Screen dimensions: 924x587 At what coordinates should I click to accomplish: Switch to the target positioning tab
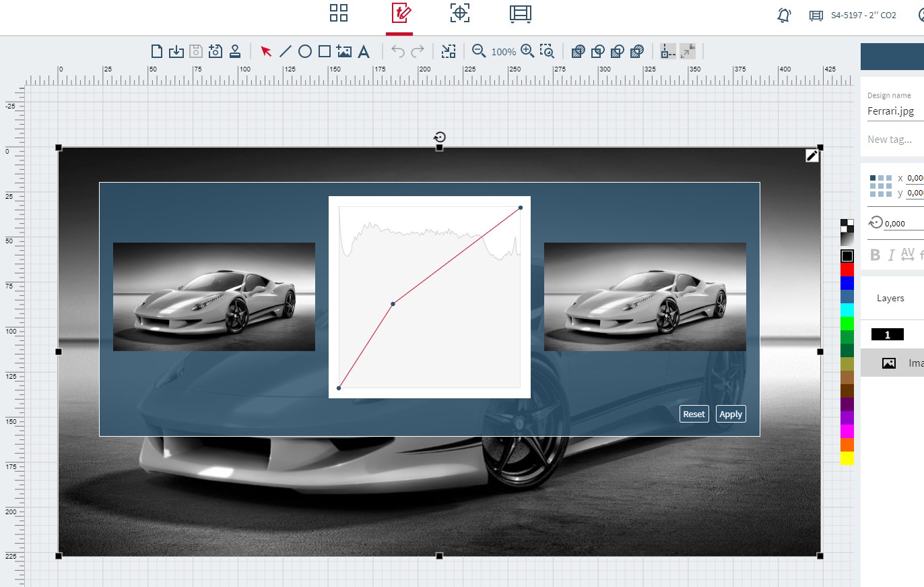[460, 13]
